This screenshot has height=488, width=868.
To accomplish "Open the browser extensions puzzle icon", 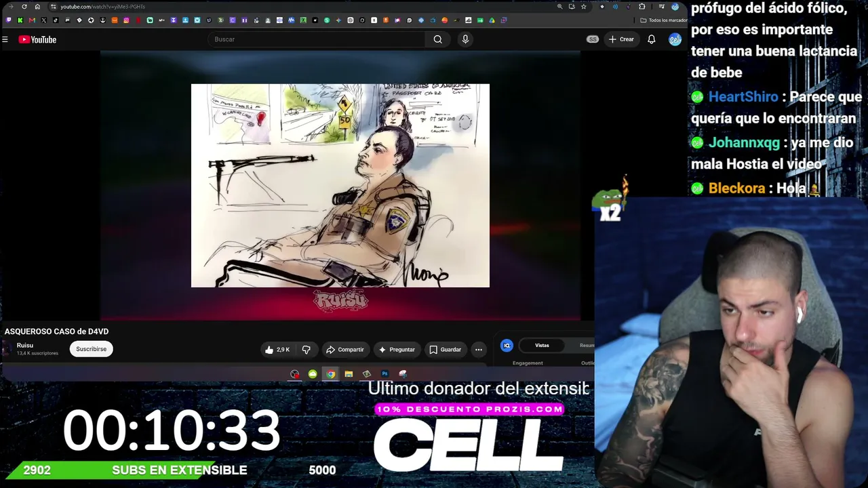I will (x=642, y=7).
